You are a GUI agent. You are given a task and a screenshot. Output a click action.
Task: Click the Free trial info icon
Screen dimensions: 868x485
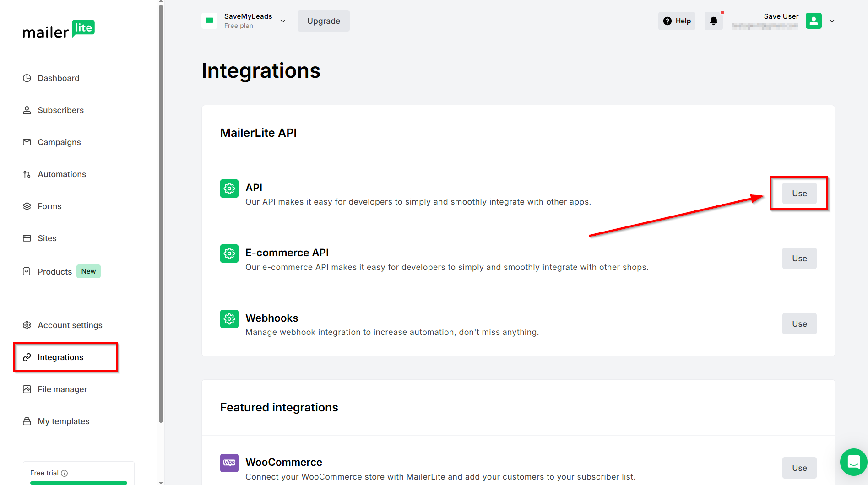click(65, 473)
